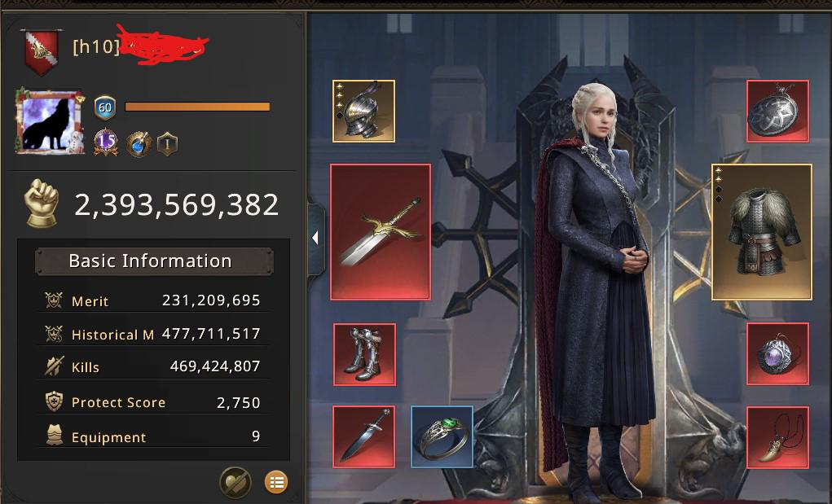Click the purple orb amulet slot
The width and height of the screenshot is (832, 504).
[777, 353]
